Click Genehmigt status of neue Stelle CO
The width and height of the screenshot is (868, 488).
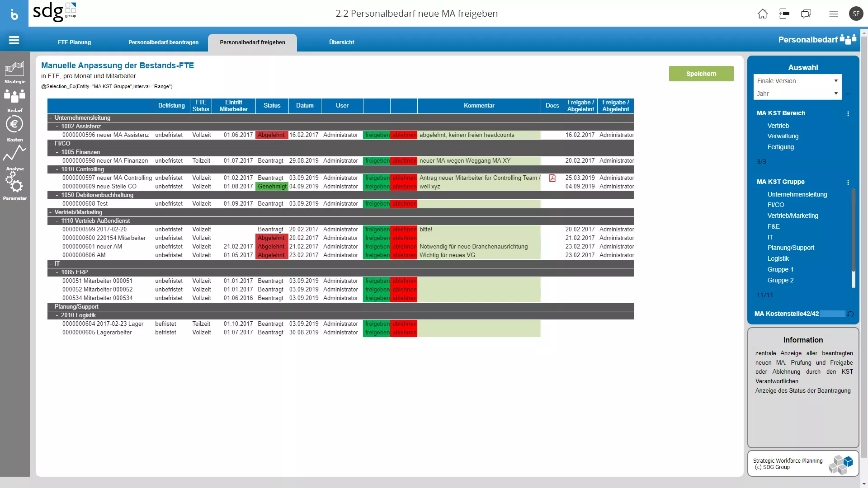(272, 187)
